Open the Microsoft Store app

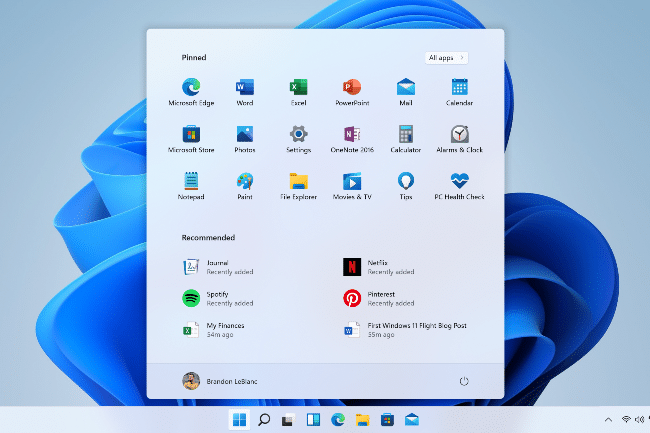pyautogui.click(x=191, y=135)
